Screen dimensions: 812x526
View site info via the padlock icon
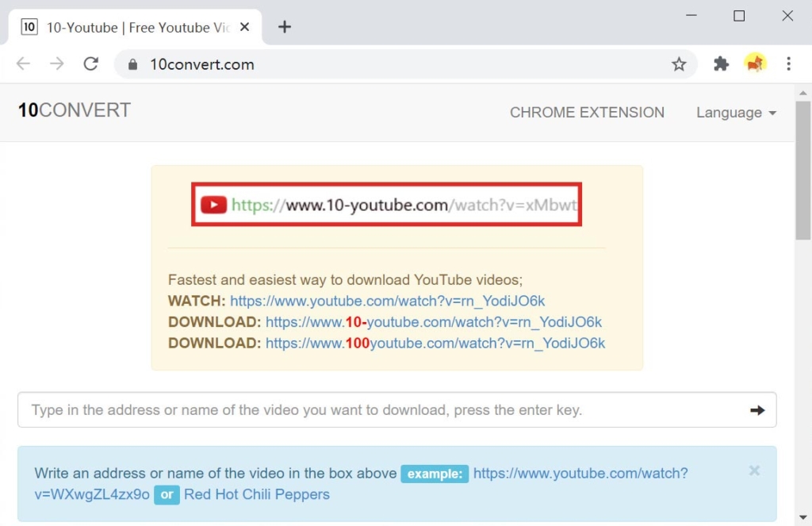133,64
